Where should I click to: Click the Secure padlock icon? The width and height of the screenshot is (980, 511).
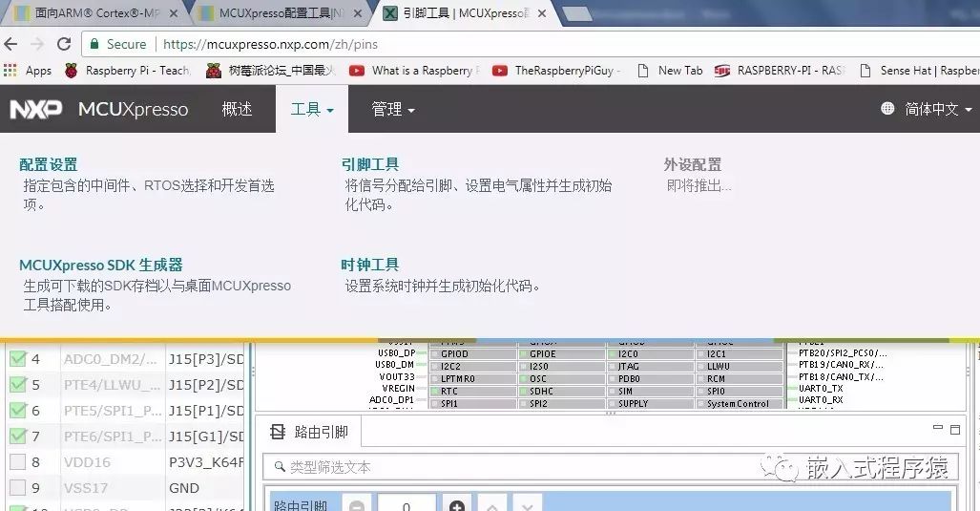pyautogui.click(x=94, y=44)
